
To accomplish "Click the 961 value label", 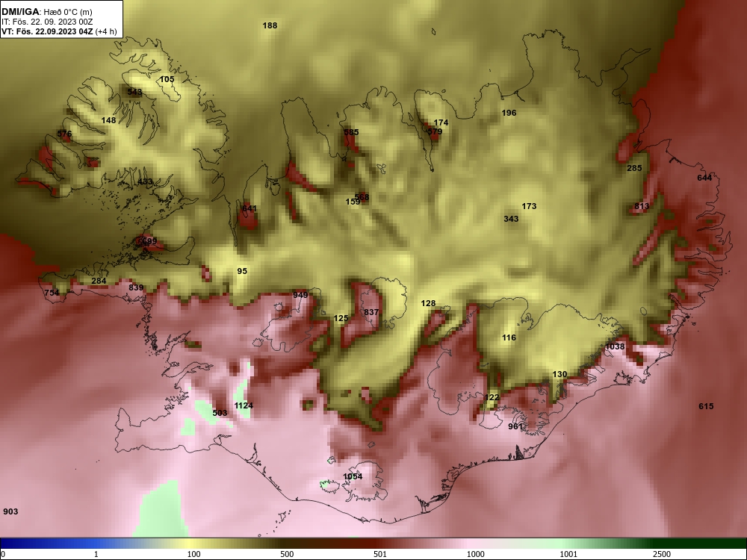I will pyautogui.click(x=515, y=426).
